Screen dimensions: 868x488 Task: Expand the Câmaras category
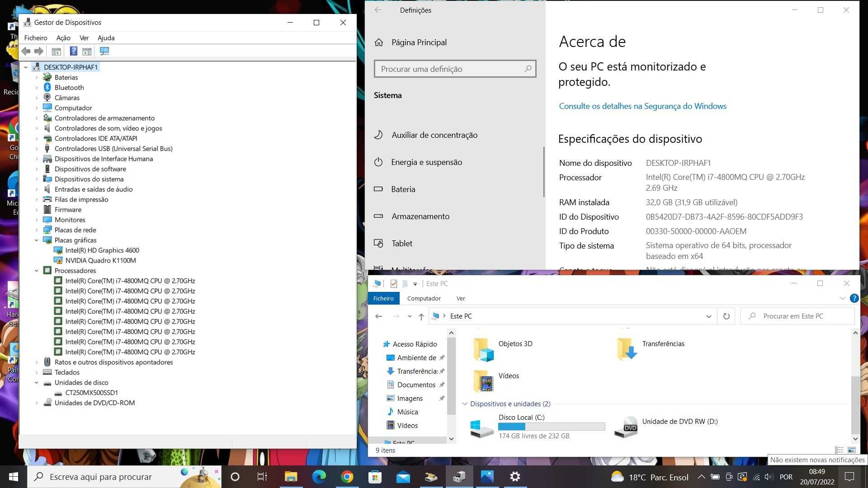point(37,98)
